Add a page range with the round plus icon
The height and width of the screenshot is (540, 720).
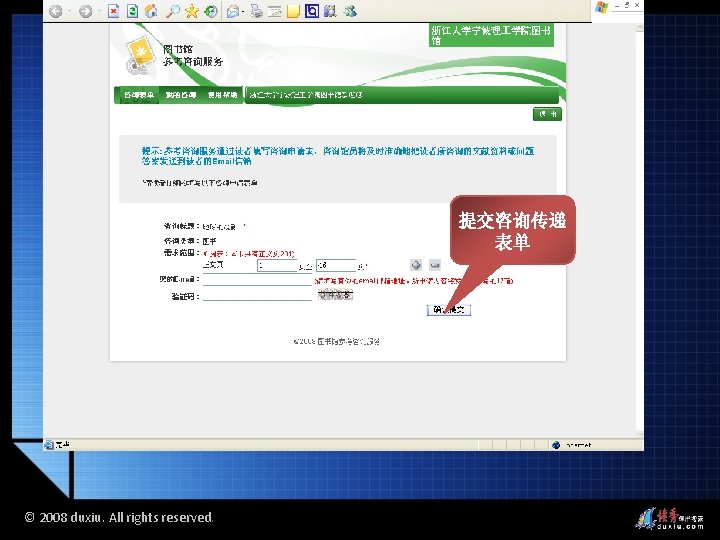416,264
